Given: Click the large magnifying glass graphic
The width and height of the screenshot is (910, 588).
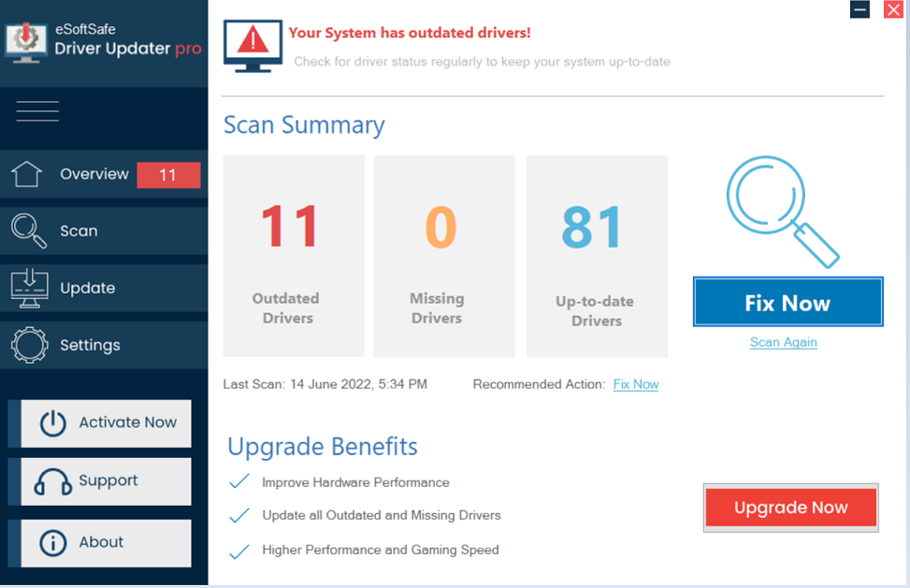Looking at the screenshot, I should (x=783, y=211).
